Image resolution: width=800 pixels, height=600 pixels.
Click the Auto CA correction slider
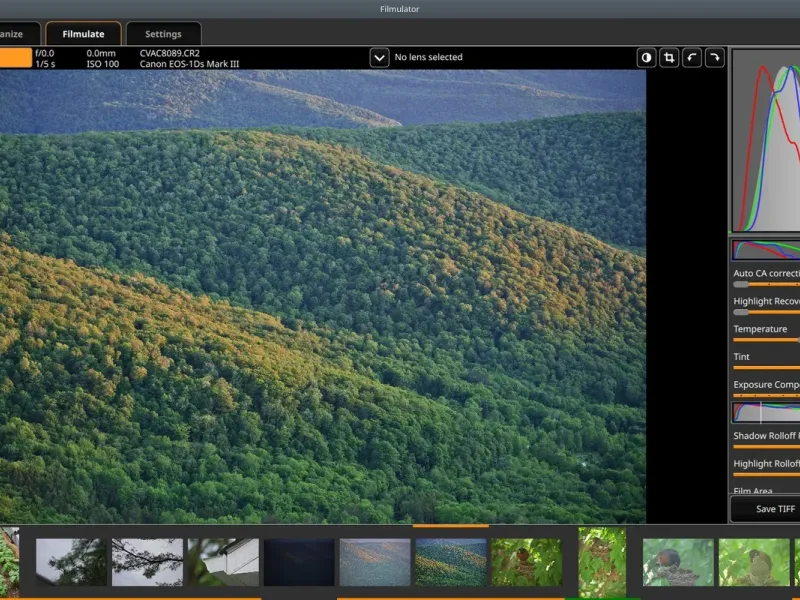tap(767, 285)
